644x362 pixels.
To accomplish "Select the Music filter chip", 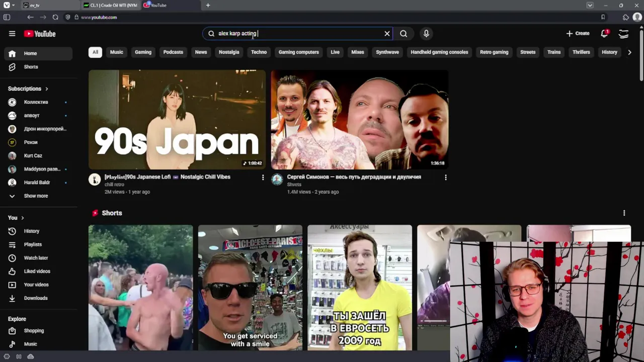I will (x=117, y=52).
